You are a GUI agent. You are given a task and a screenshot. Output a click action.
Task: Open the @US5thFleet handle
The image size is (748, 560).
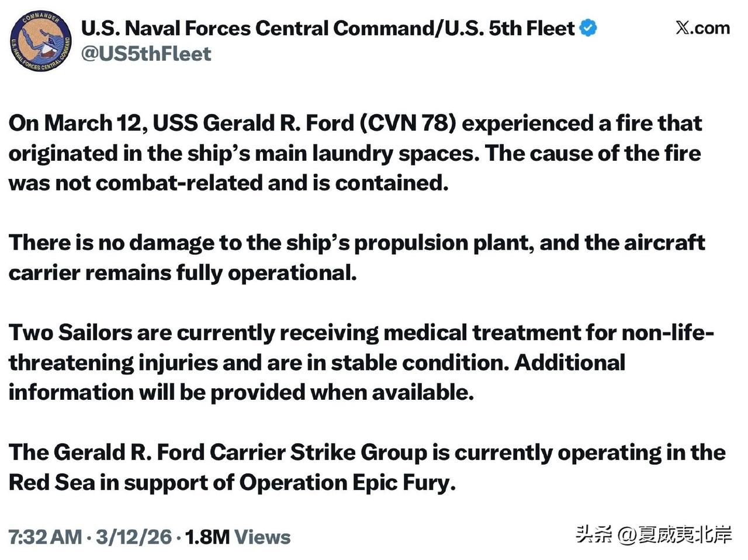(146, 54)
